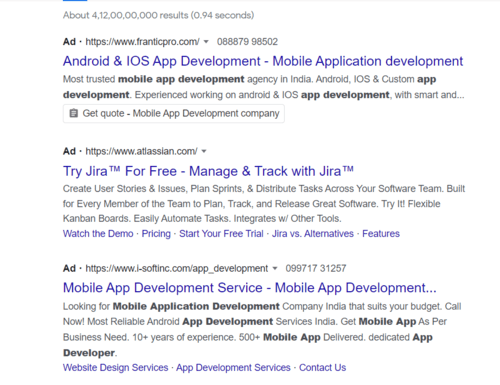This screenshot has width=500, height=385.
Task: Open Website Design Services sitelink
Action: coord(116,368)
